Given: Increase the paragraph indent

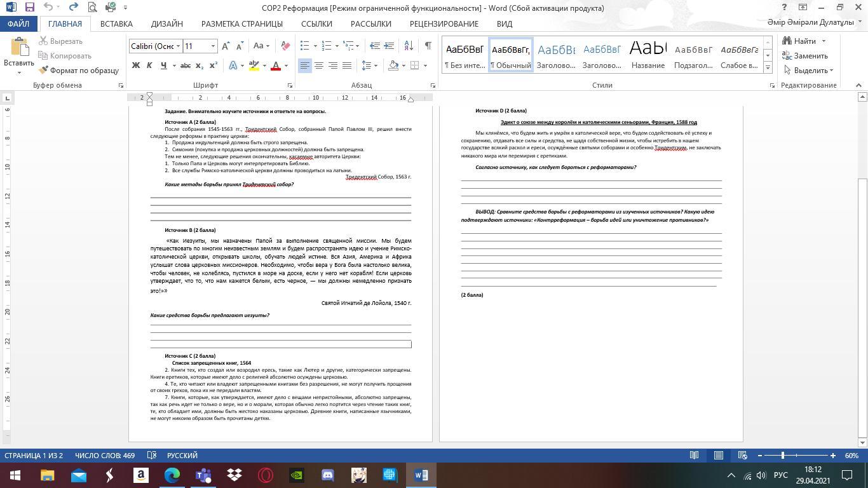Looking at the screenshot, I should (x=390, y=46).
